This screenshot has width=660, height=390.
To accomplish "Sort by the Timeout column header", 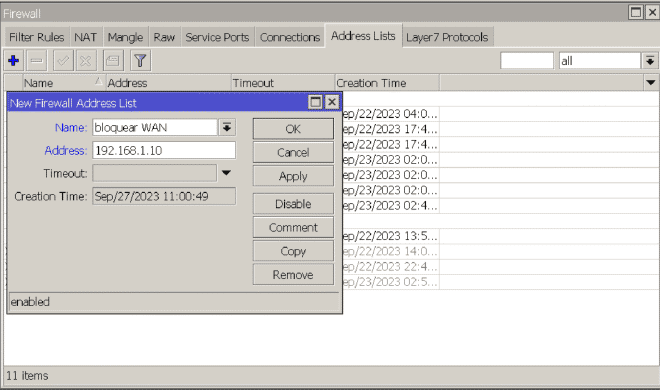I will click(283, 83).
